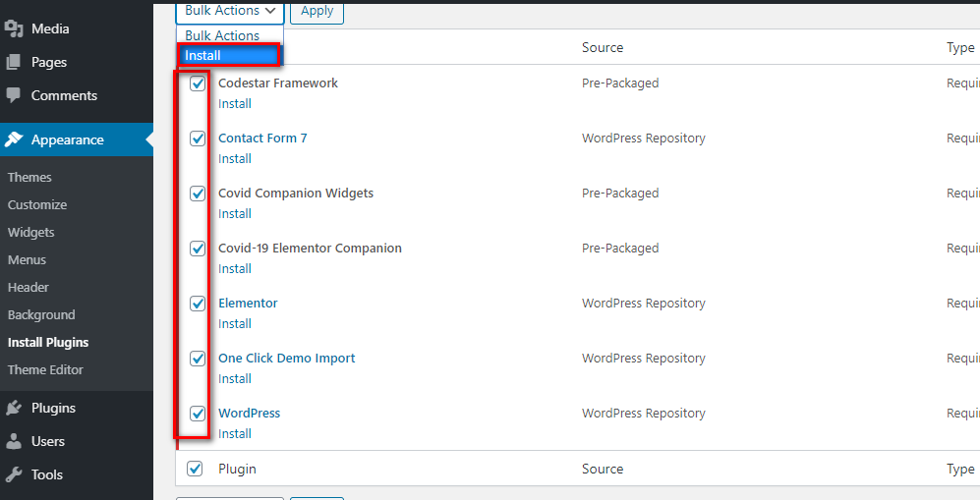Click Install link under Covid Companion Widgets

[x=235, y=213]
